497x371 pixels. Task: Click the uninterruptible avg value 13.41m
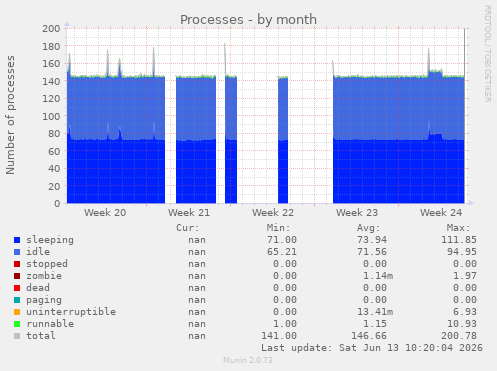click(375, 312)
